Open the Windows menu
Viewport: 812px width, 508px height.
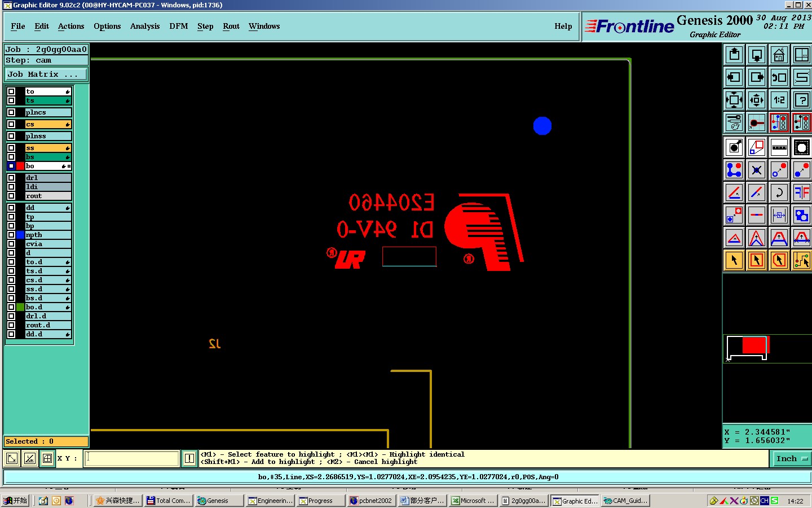click(264, 26)
